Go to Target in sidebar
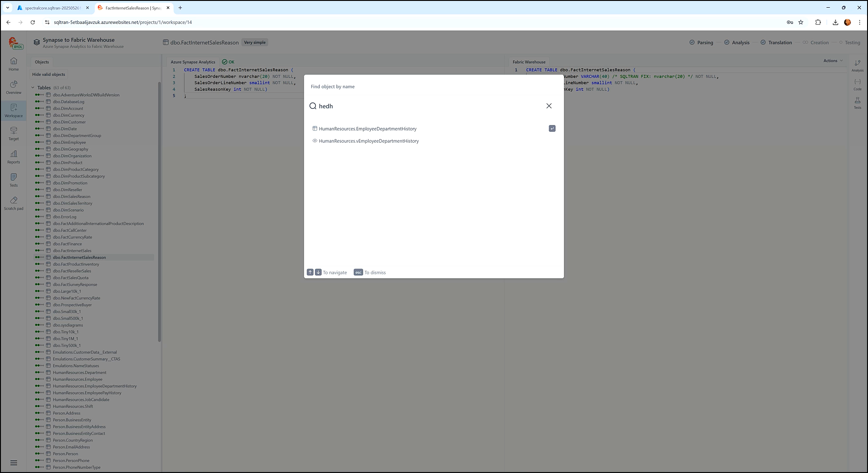 (x=14, y=133)
